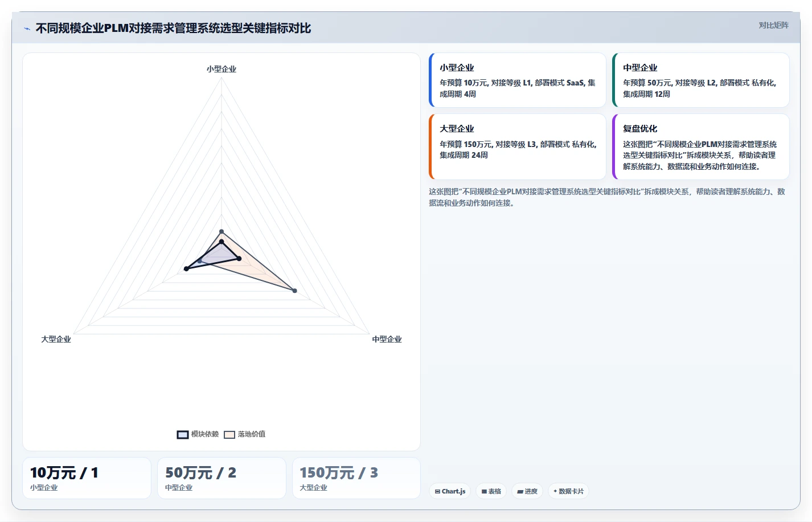Toggle the 模块依赖 legend swatch
The width and height of the screenshot is (812, 522).
point(183,434)
